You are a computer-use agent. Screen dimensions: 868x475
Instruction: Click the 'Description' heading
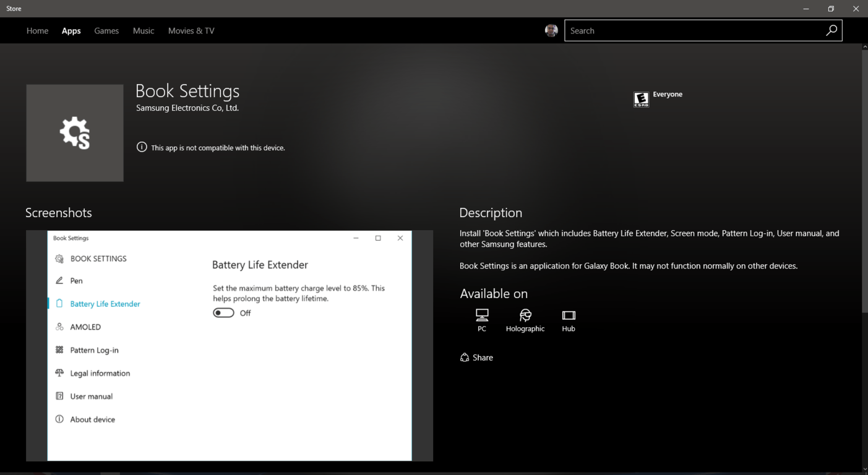491,213
